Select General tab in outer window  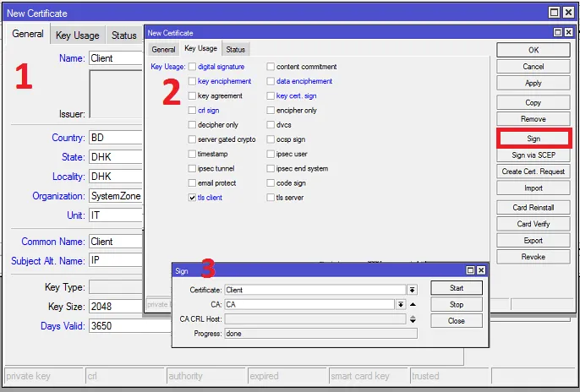point(28,34)
